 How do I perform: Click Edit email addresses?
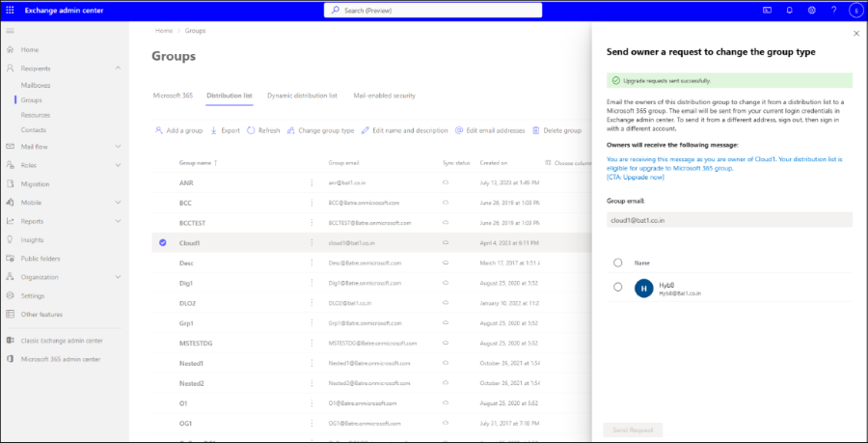[x=490, y=130]
